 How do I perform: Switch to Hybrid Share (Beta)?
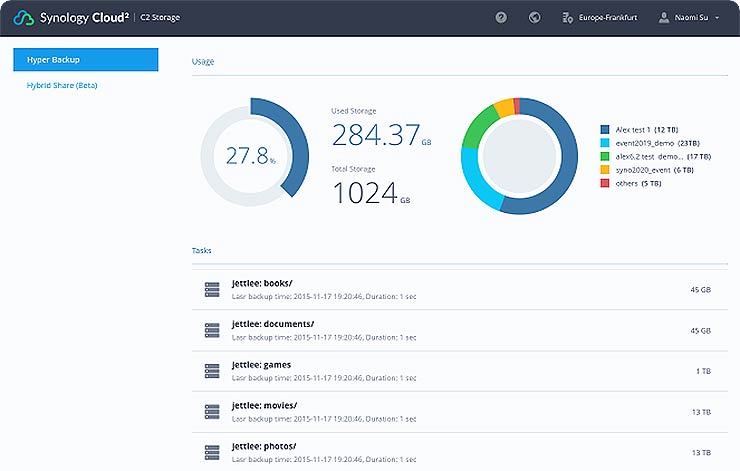tap(62, 85)
